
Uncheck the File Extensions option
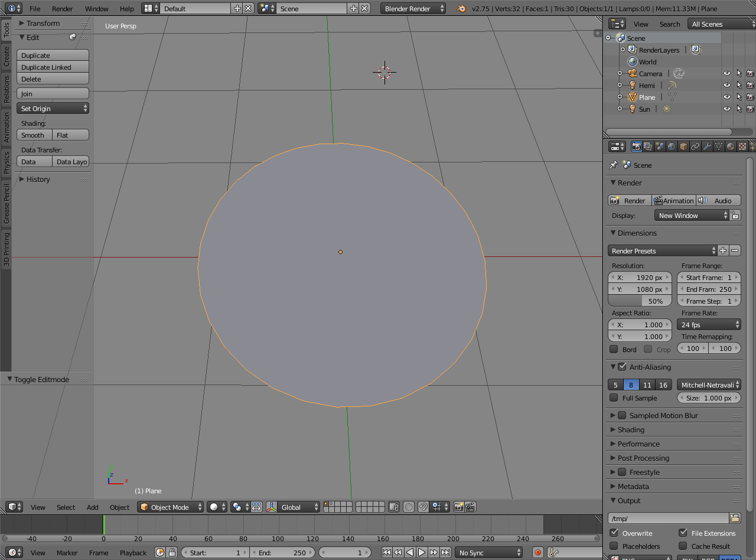[x=683, y=532]
